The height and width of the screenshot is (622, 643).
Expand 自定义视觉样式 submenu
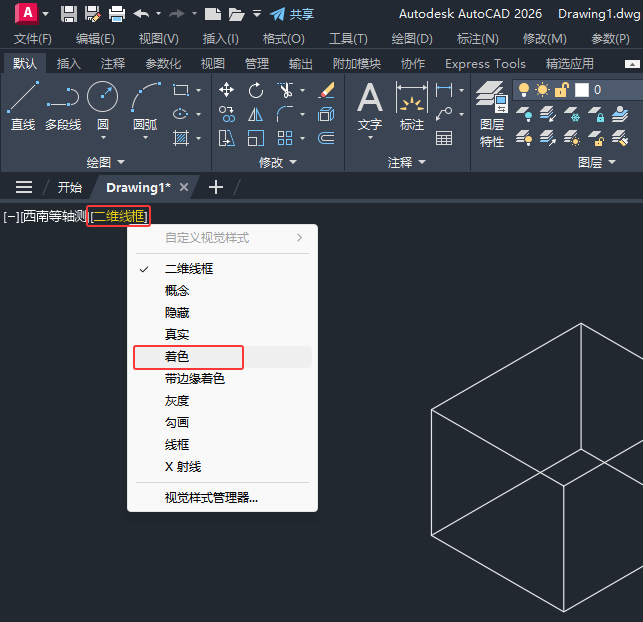222,238
